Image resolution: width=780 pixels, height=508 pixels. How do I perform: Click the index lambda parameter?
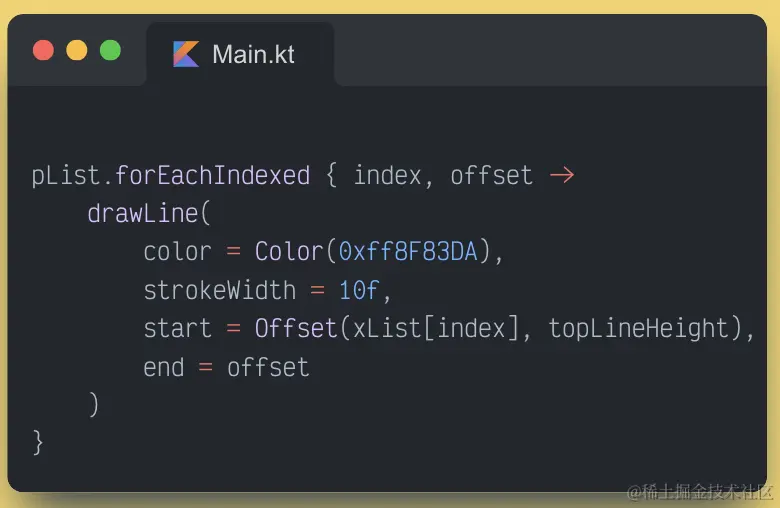[387, 176]
